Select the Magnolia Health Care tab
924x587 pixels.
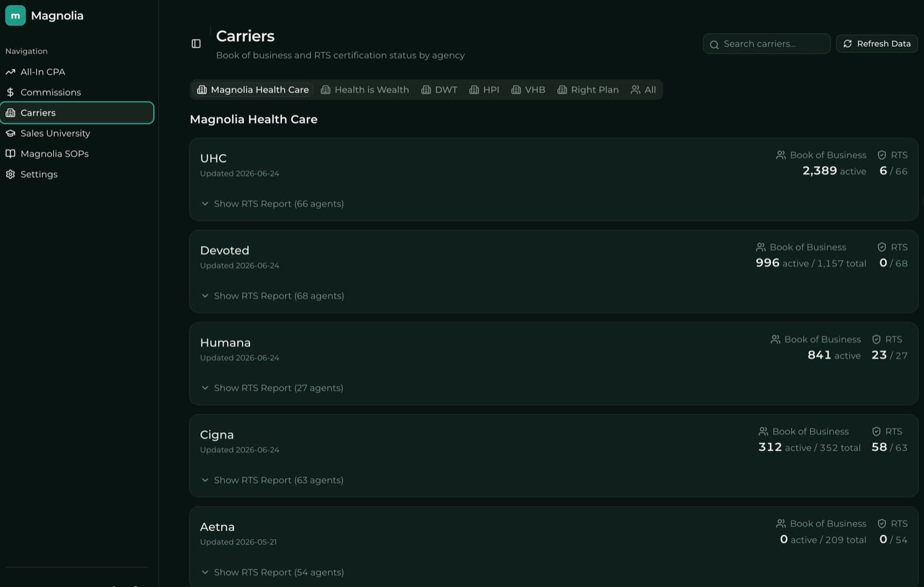tap(253, 90)
